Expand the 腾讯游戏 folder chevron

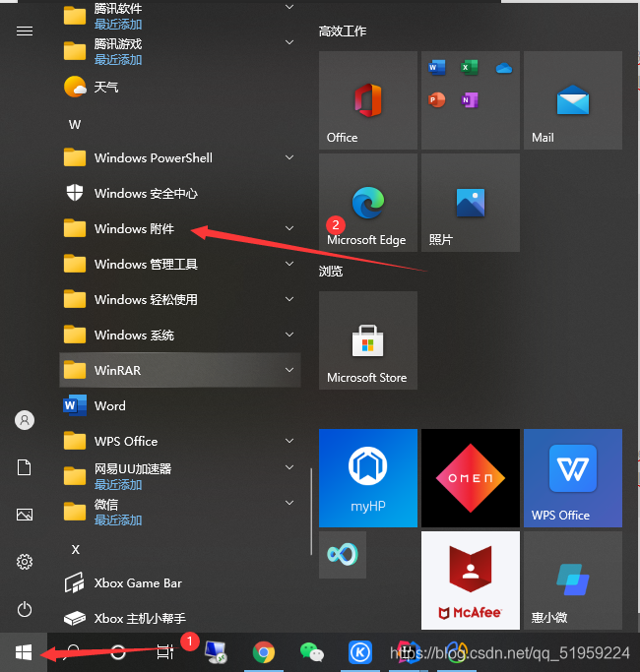pyautogui.click(x=290, y=42)
